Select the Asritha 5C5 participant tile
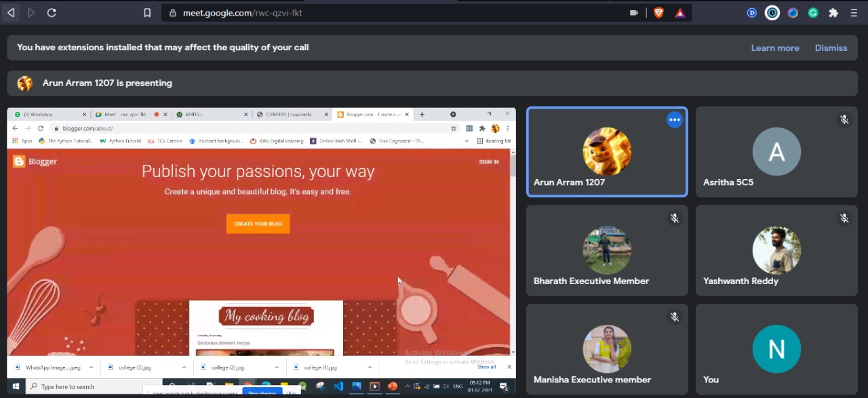 (776, 152)
